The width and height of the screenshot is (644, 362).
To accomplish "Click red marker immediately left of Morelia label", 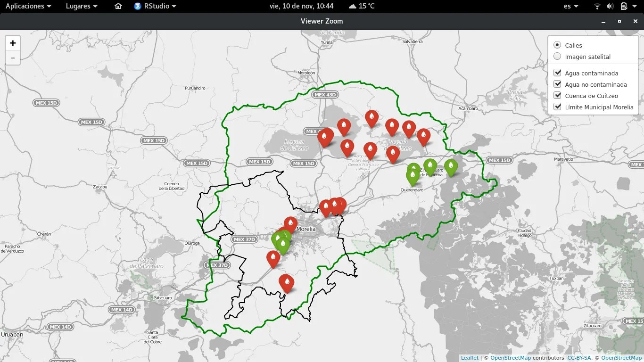I will 290,225.
